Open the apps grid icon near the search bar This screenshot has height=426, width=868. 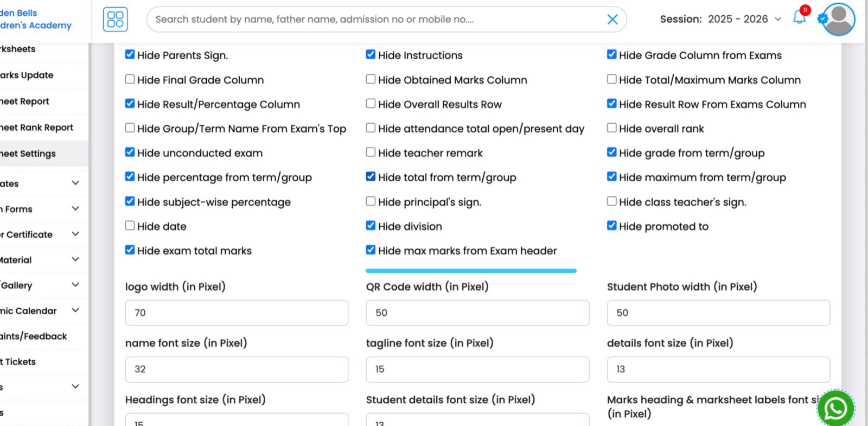click(114, 19)
